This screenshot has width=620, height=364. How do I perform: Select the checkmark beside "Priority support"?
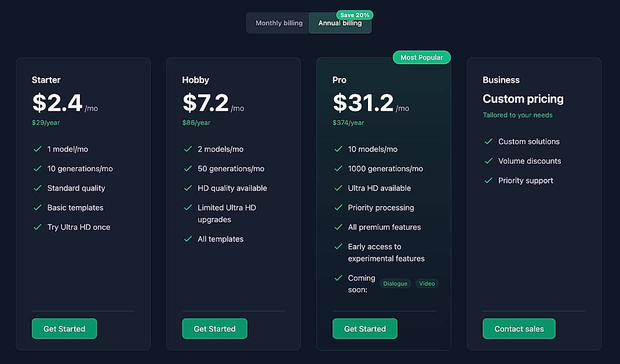[x=487, y=180]
